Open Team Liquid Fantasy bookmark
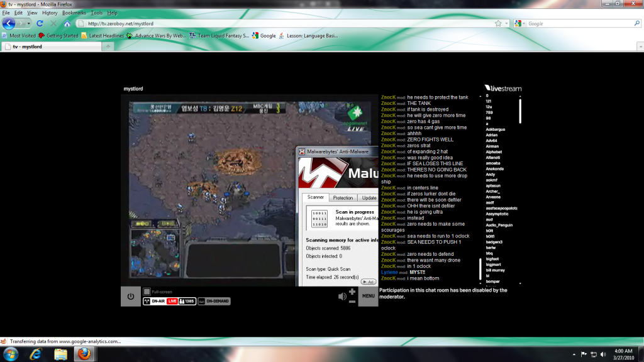The image size is (644, 362). [219, 36]
